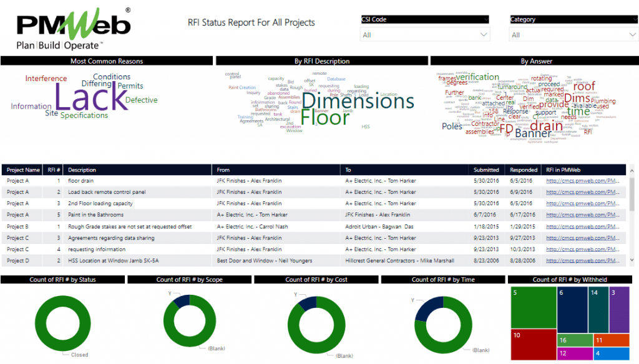The image size is (639, 364).
Task: Open the Category filter dropdown
Action: tap(574, 35)
